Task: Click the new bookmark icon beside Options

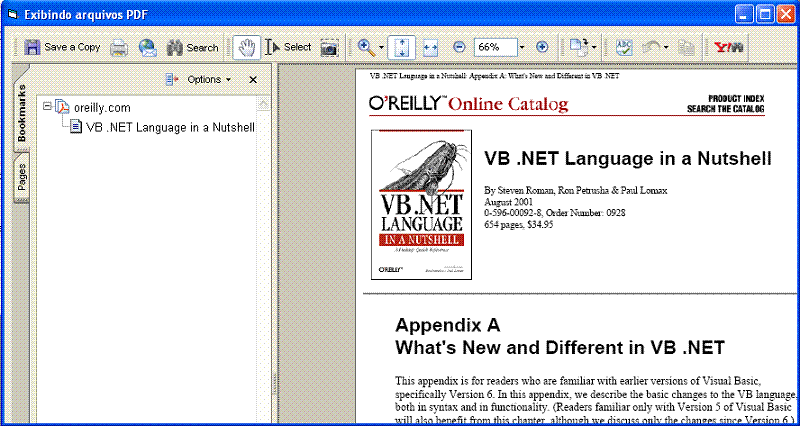Action: [x=172, y=80]
